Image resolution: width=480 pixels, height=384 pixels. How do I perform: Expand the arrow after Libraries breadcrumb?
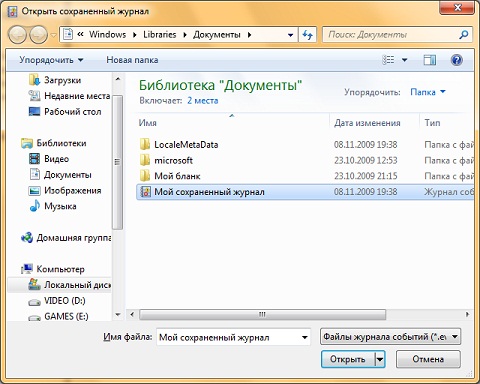click(x=185, y=35)
